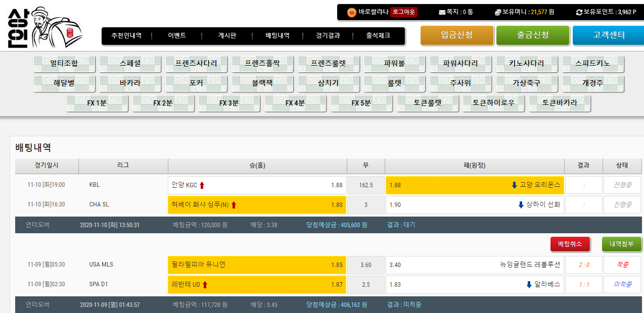Click the blue down arrow beside 고양 오리온스
This screenshot has height=313, width=644.
(514, 185)
